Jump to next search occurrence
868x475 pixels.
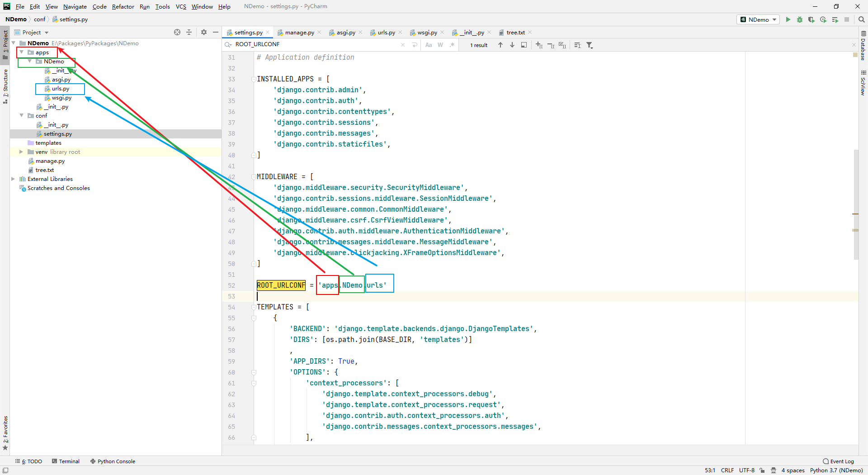(x=512, y=45)
